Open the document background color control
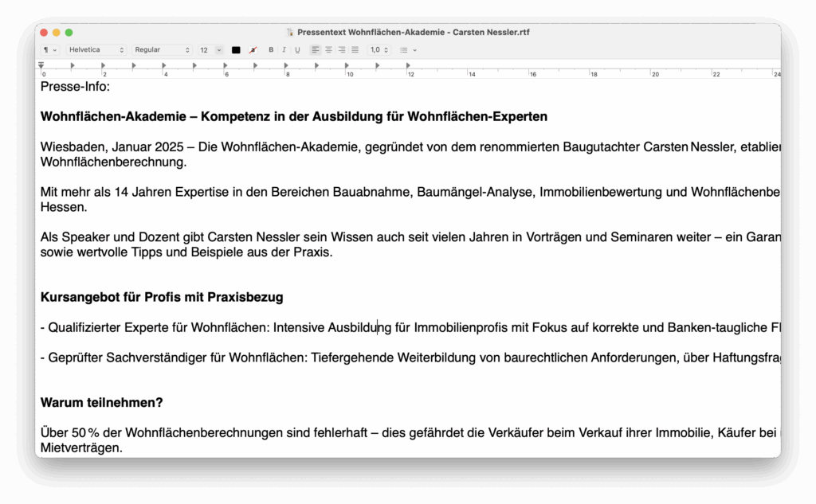 pos(253,49)
